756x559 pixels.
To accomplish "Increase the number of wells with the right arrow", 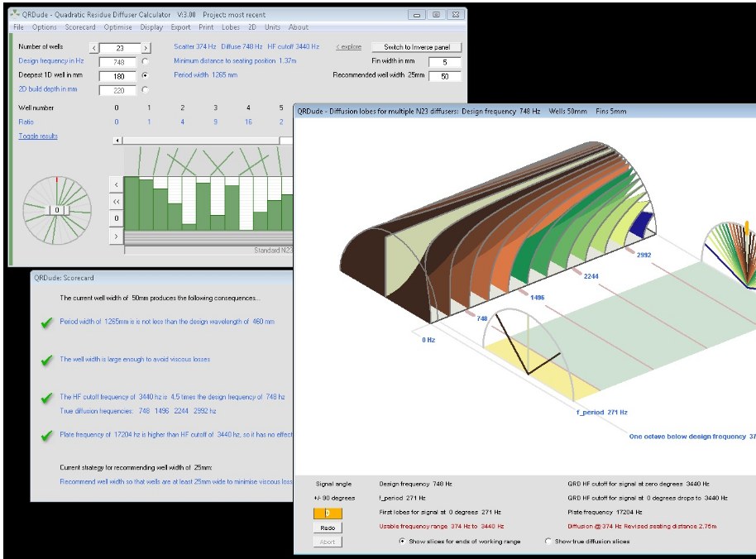I will (146, 48).
